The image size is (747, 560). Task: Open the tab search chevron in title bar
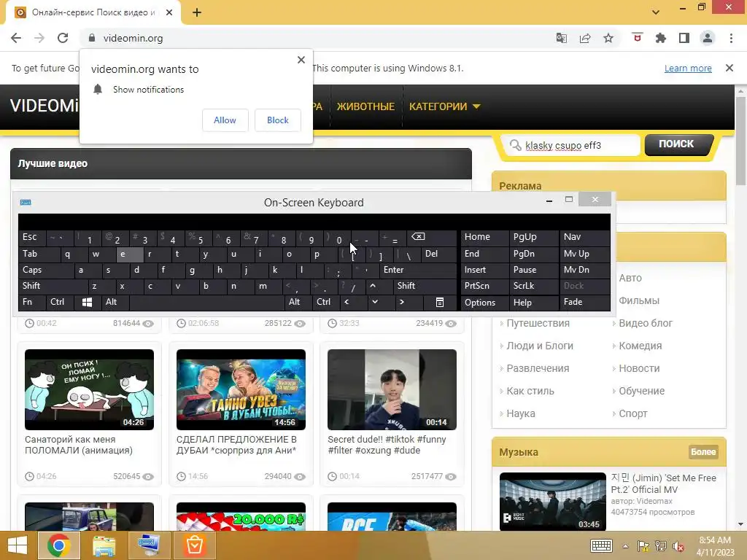click(x=656, y=12)
